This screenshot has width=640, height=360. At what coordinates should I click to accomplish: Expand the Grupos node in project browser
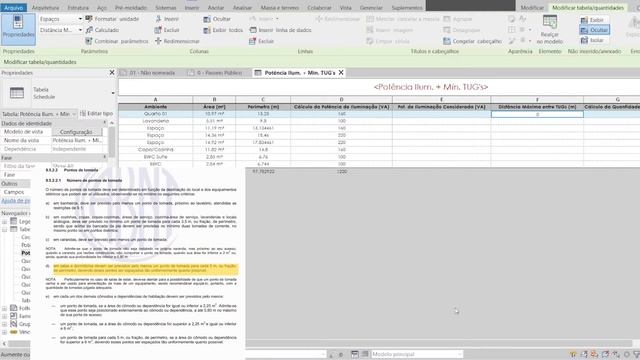click(4, 324)
